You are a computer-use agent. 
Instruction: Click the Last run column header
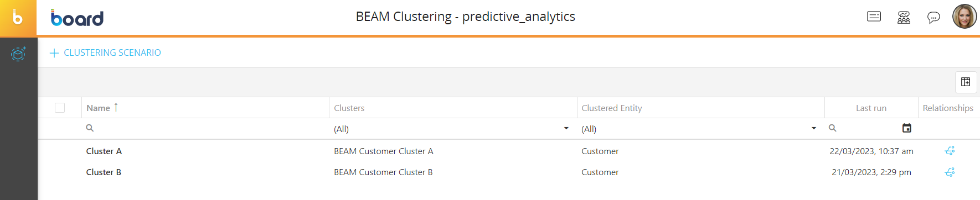[x=871, y=108]
